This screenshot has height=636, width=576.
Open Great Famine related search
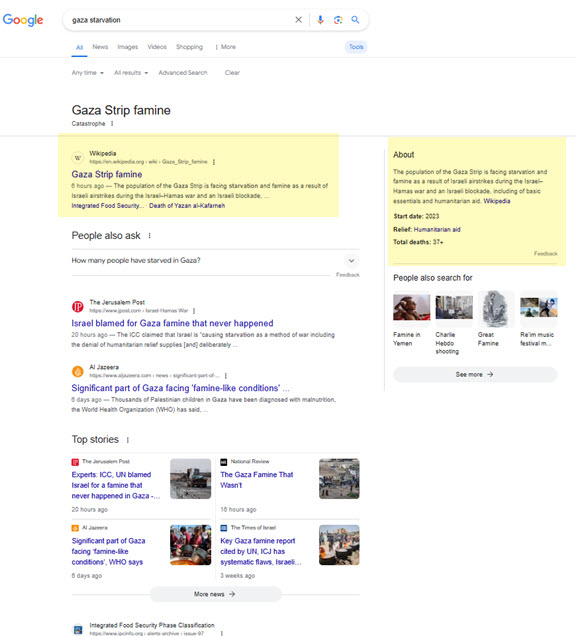(496, 319)
